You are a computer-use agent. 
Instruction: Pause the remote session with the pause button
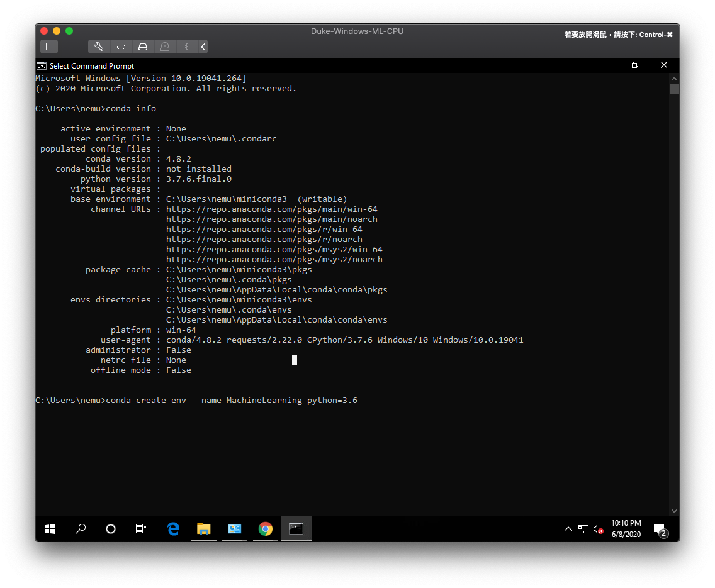tap(49, 47)
